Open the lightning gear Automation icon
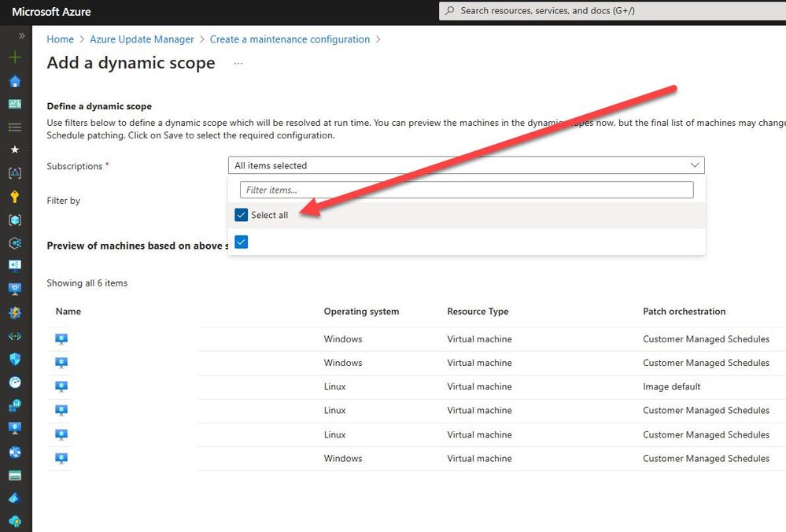Screen dimensions: 786x532 click(15, 312)
